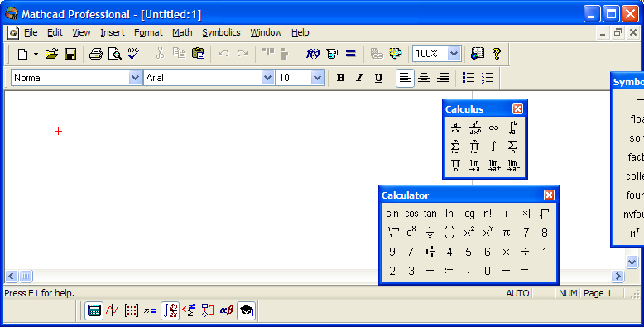Viewport: 644px width, 327px height.
Task: Toggle Underline formatting
Action: [x=378, y=78]
